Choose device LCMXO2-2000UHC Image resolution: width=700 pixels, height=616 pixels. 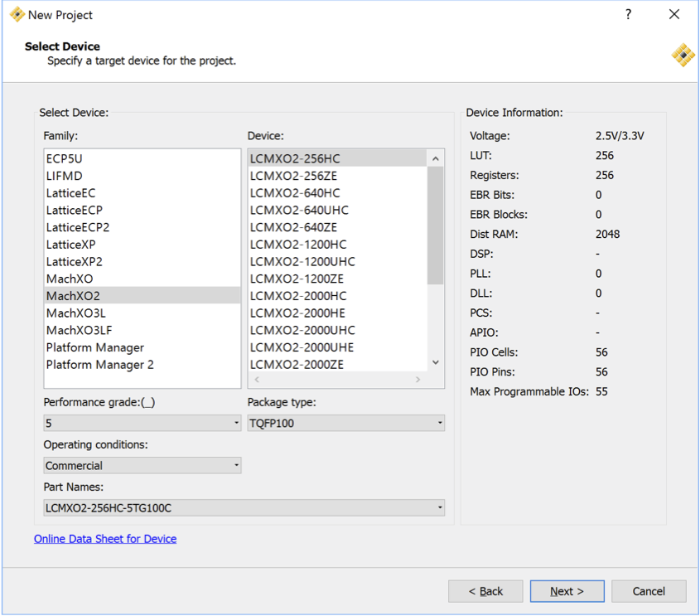(x=337, y=330)
